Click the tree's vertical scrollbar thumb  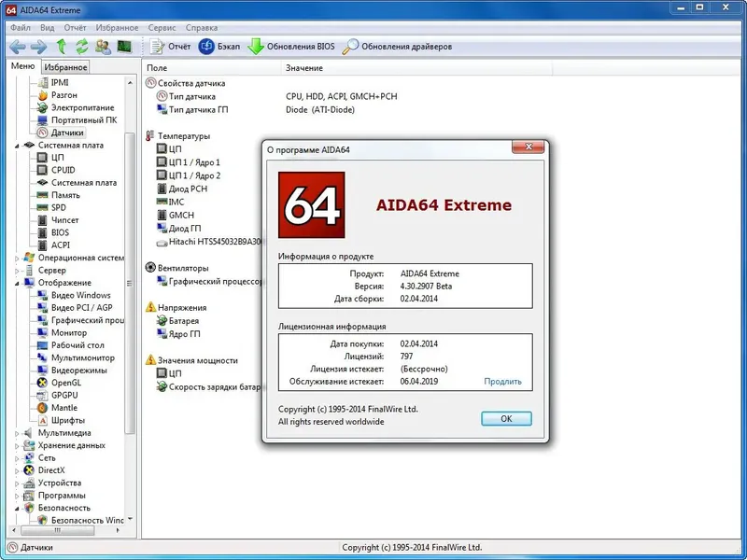click(130, 284)
